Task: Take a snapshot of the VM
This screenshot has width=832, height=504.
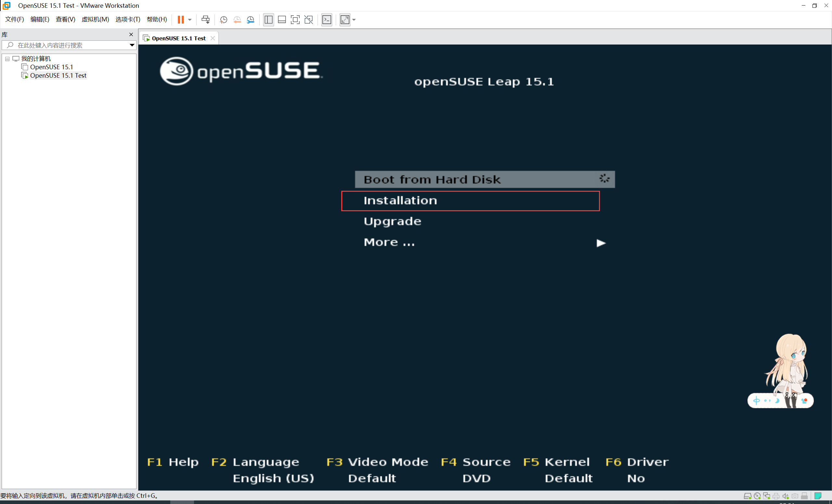Action: [x=223, y=19]
